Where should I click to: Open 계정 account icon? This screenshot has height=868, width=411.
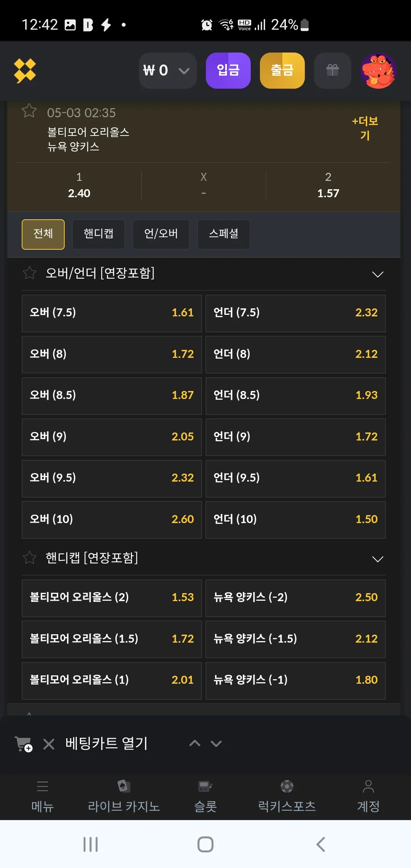tap(368, 786)
